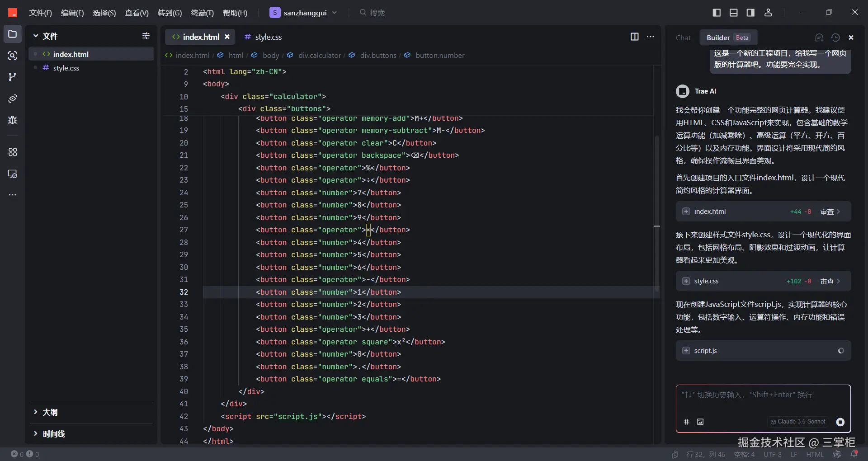868x461 pixels.
Task: Open more editor actions menu
Action: pos(651,37)
